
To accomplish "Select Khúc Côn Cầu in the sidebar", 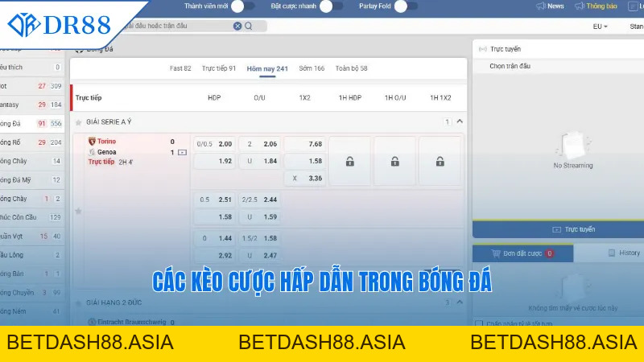I will click(x=32, y=217).
